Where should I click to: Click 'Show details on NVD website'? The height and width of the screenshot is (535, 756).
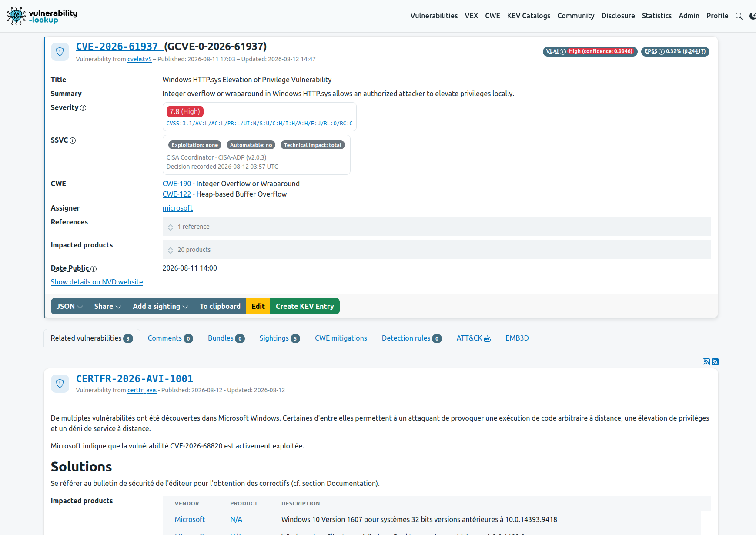coord(97,282)
